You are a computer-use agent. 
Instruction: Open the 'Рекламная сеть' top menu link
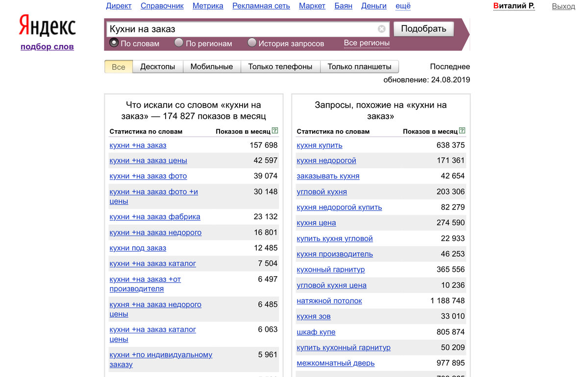pyautogui.click(x=261, y=6)
